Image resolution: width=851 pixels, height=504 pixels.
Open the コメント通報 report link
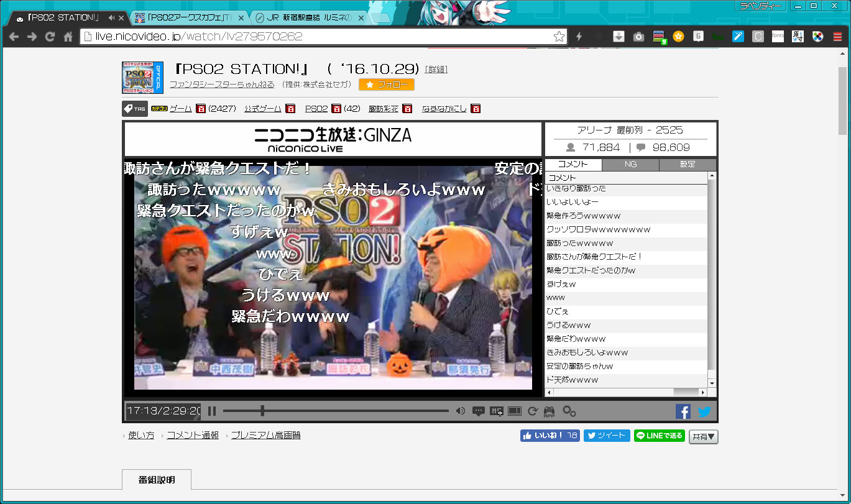193,436
